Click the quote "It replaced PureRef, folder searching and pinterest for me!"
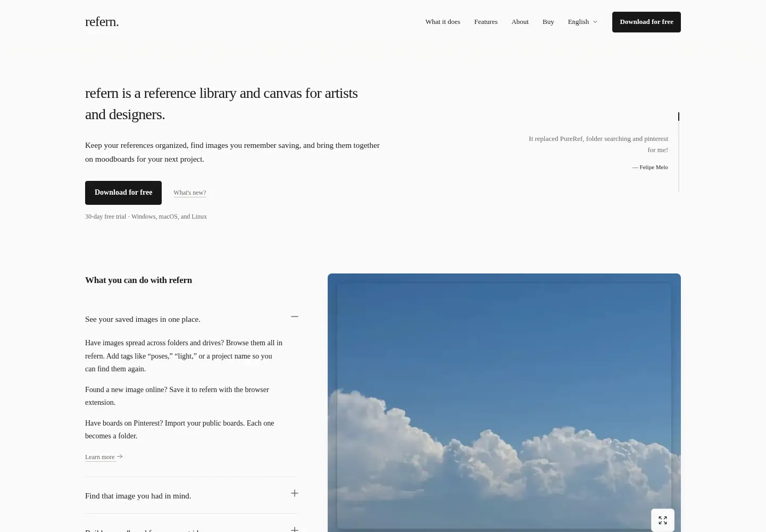This screenshot has height=532, width=766. click(x=598, y=144)
